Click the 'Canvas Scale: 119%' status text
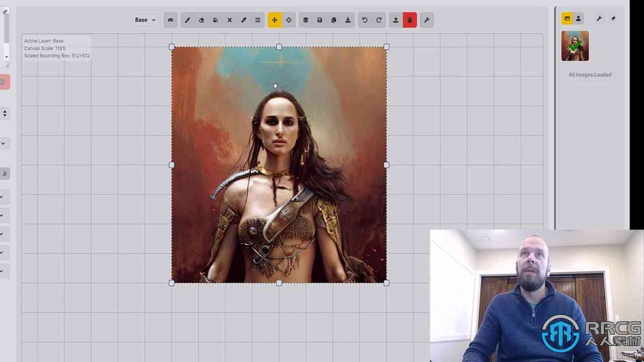The width and height of the screenshot is (644, 362). click(45, 48)
